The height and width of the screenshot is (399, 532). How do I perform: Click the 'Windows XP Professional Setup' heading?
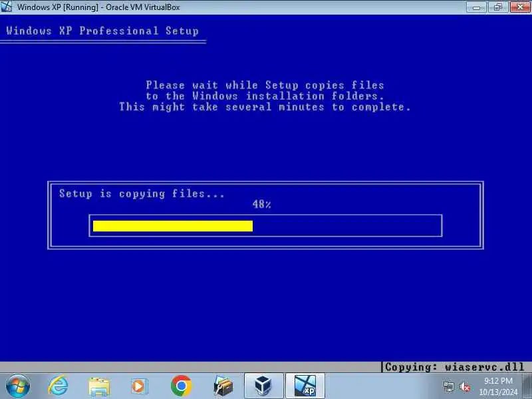pyautogui.click(x=102, y=31)
